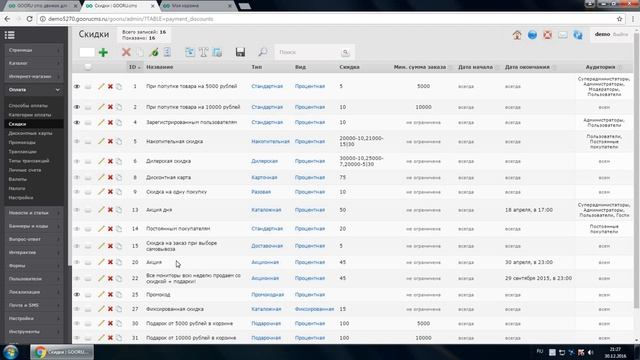Delete 'Дилерская скидка' row with red X
Viewport: 640px width, 360px height.
110,161
